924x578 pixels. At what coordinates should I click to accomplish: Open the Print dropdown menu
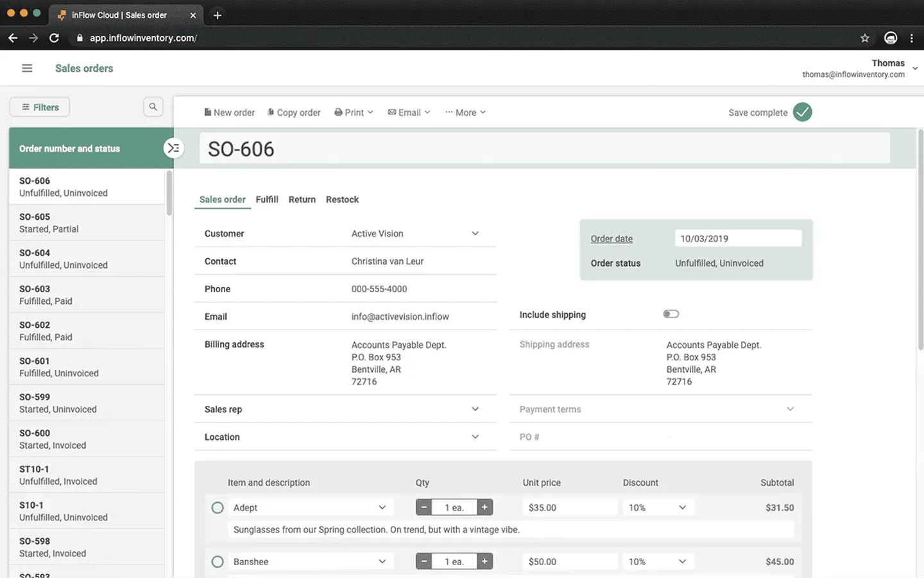tap(354, 112)
